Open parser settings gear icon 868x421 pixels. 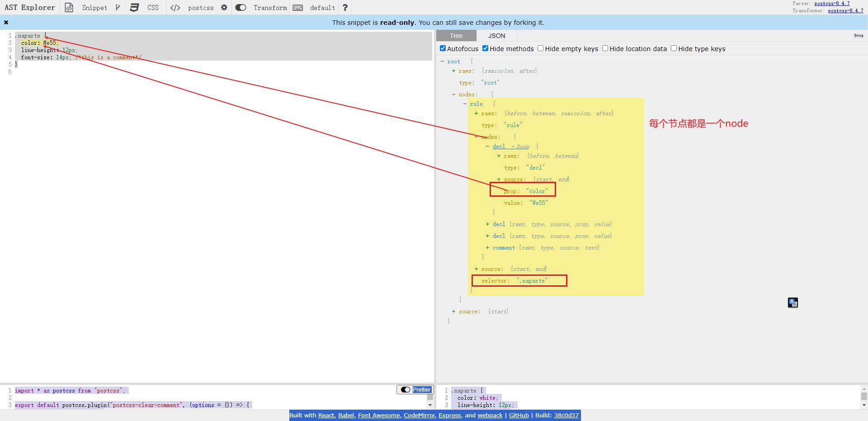(224, 8)
